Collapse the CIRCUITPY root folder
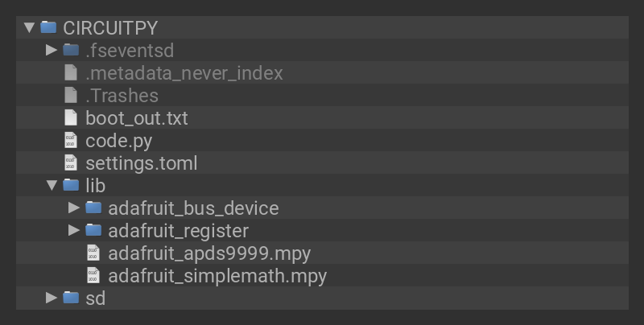The image size is (644, 325). [29, 27]
